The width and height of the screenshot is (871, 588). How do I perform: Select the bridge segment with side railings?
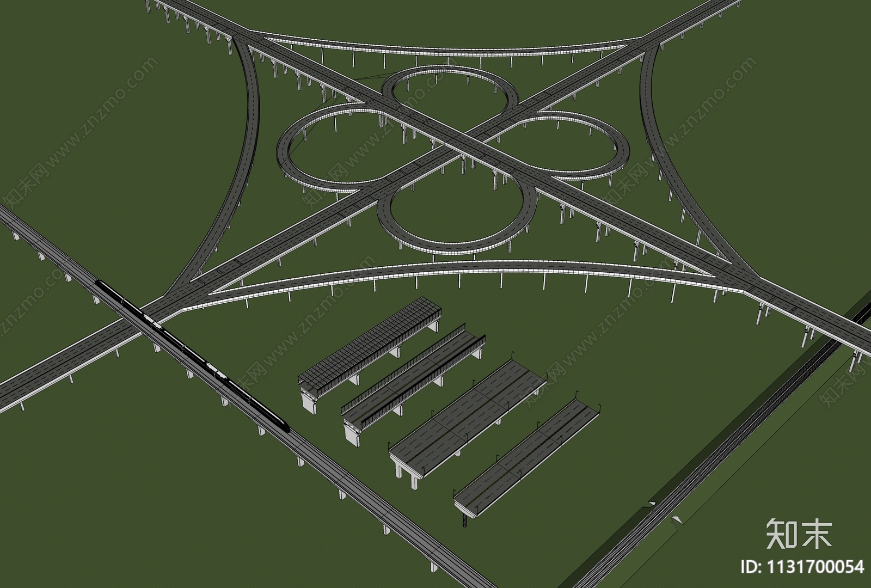click(x=414, y=384)
